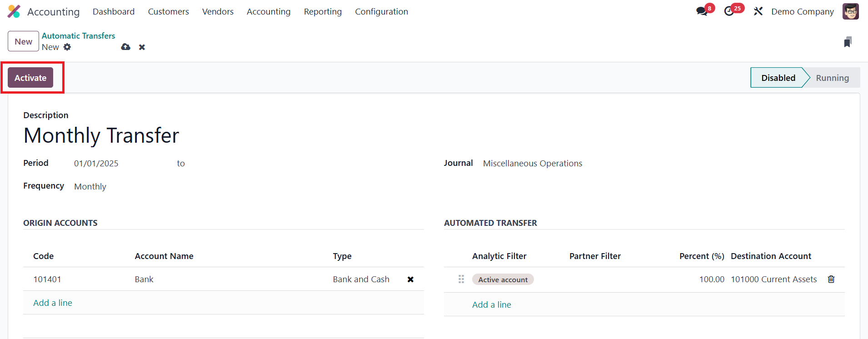This screenshot has width=868, height=339.
Task: Open the Frequency dropdown showing Monthly
Action: point(90,187)
